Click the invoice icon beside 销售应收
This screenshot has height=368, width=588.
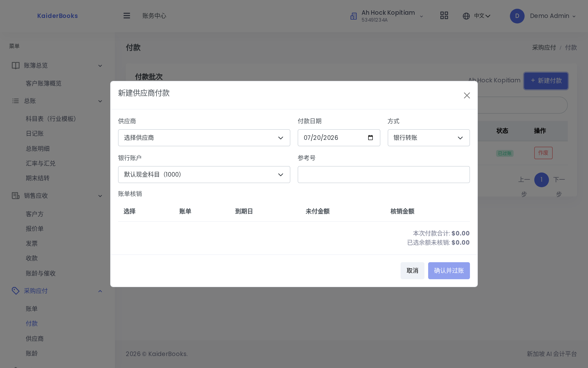click(16, 196)
